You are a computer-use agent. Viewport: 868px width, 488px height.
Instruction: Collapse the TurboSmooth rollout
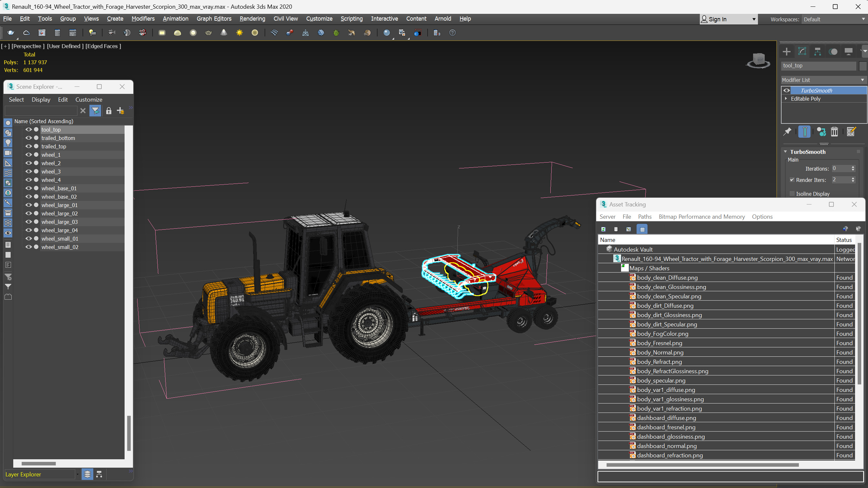pyautogui.click(x=785, y=152)
